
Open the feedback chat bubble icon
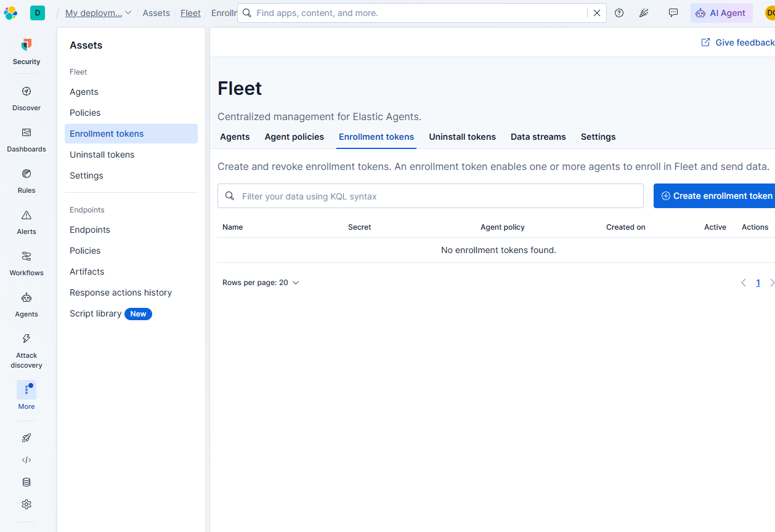pyautogui.click(x=673, y=13)
